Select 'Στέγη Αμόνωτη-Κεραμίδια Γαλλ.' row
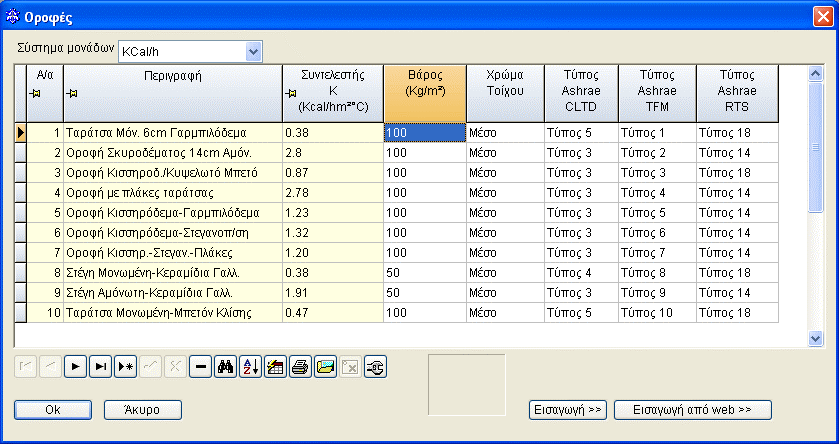 (x=396, y=293)
